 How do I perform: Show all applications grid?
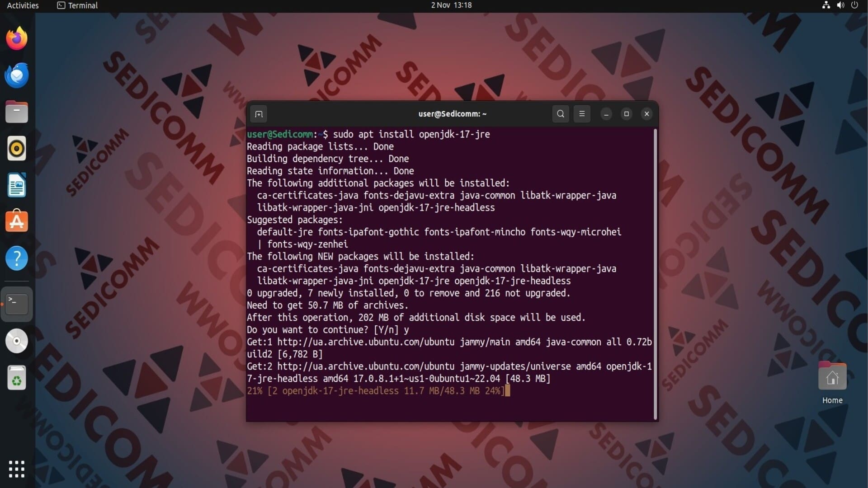pyautogui.click(x=17, y=469)
